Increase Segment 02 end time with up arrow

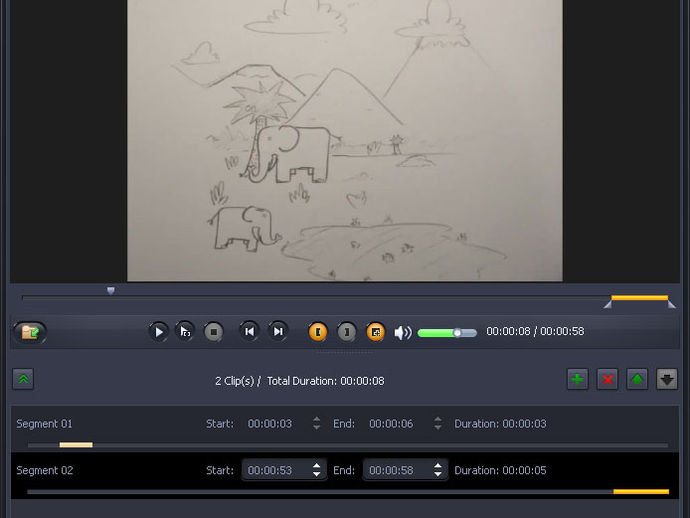pos(438,466)
